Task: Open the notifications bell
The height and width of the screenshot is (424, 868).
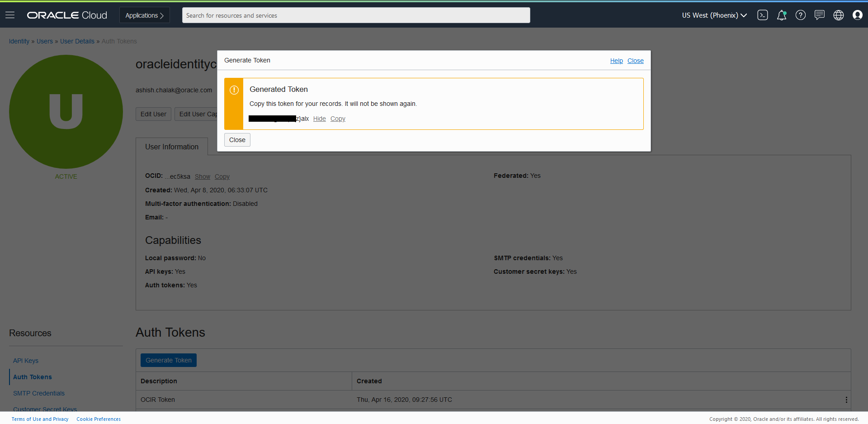Action: point(782,15)
